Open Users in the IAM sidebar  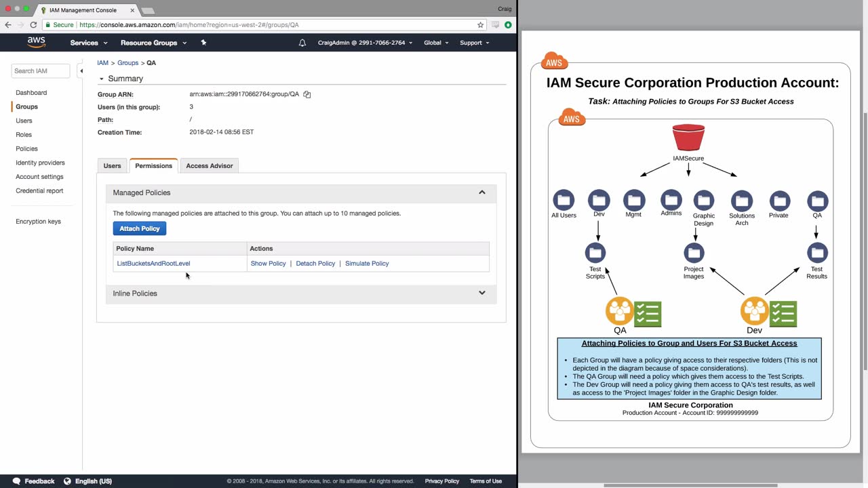[x=24, y=121]
